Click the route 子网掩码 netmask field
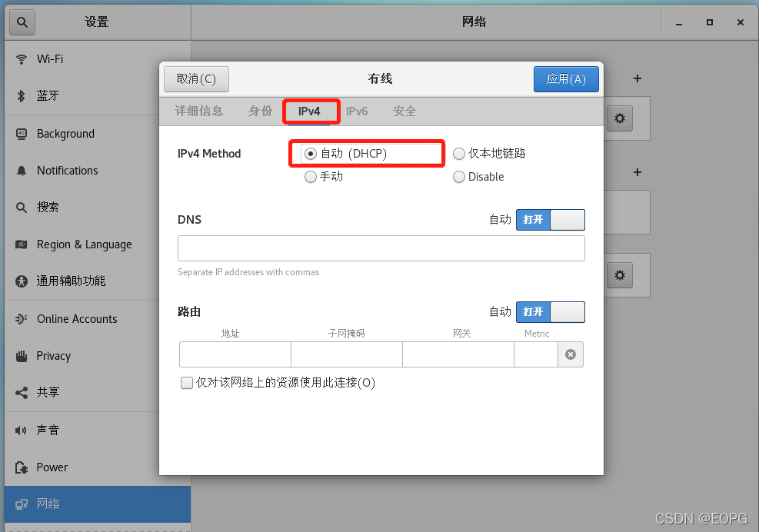Screen dimensions: 759x532 [347, 354]
